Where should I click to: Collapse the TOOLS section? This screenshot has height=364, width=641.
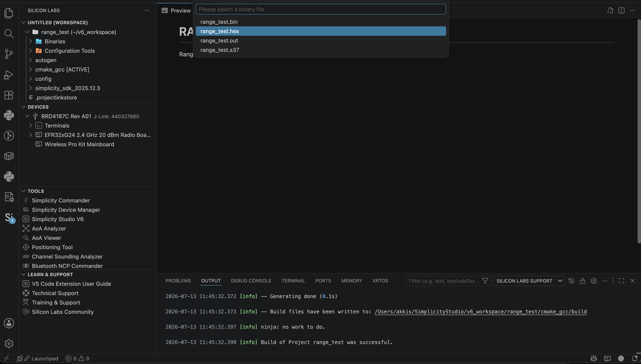[x=24, y=191]
